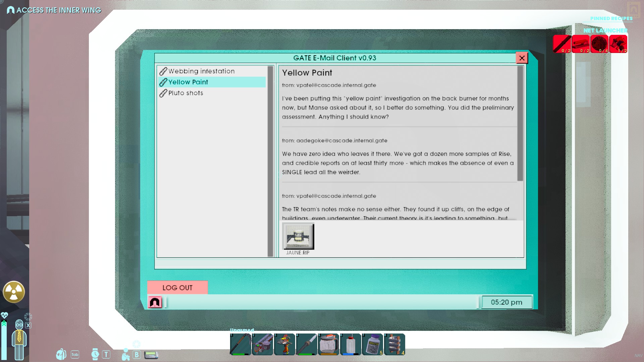Select the knife in hotbar slot 4
644x362 pixels.
tap(307, 344)
